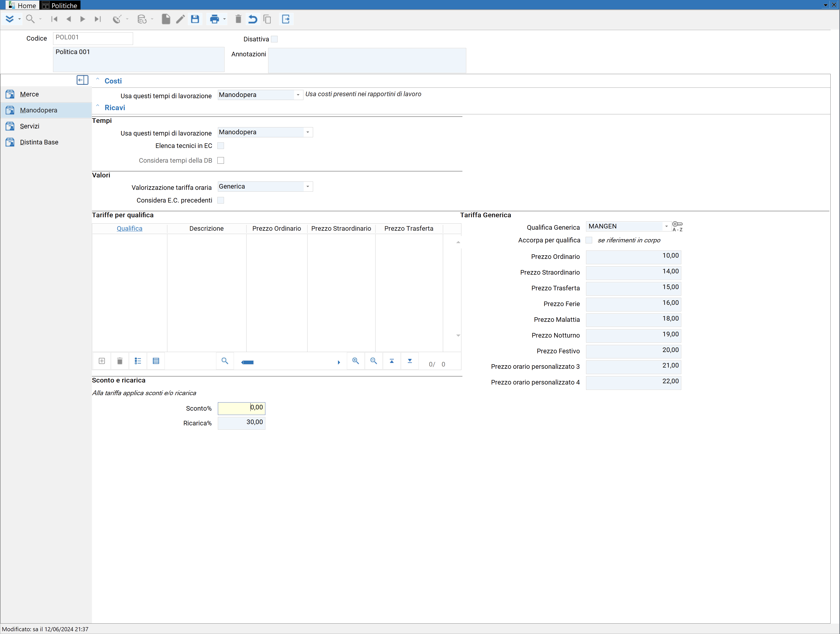The height and width of the screenshot is (634, 840).
Task: Click the database refresh icon
Action: point(142,19)
